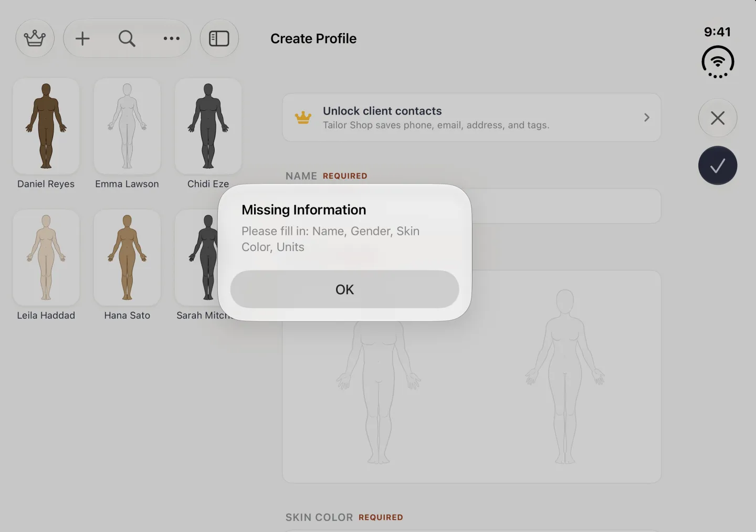Open search with magnifying glass icon
The image size is (756, 532).
[127, 38]
